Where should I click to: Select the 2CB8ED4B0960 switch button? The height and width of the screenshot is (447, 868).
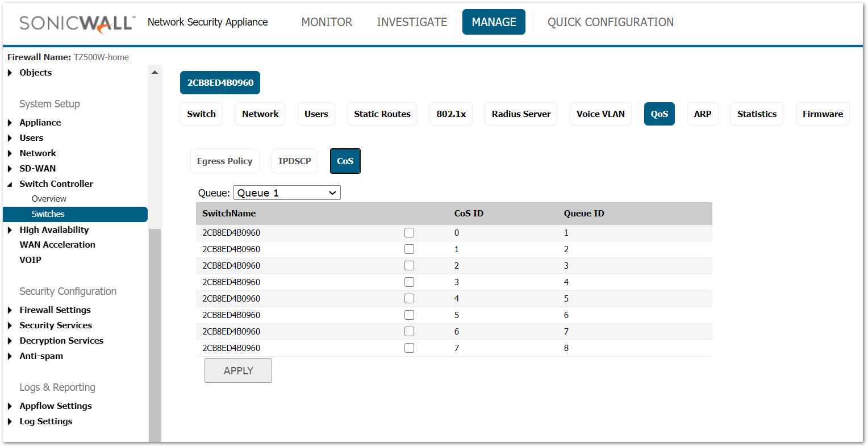(x=220, y=82)
